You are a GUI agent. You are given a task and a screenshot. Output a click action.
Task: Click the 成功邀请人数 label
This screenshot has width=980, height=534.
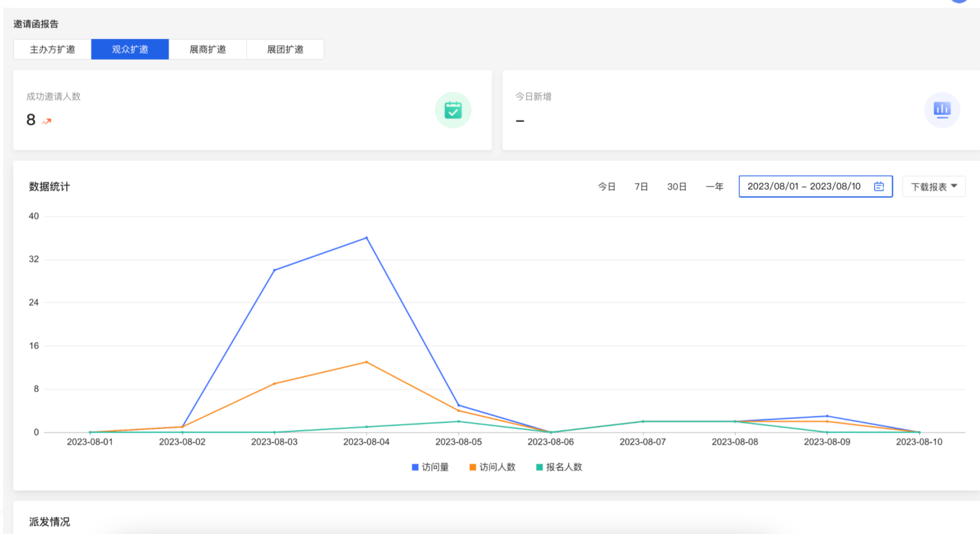click(53, 97)
